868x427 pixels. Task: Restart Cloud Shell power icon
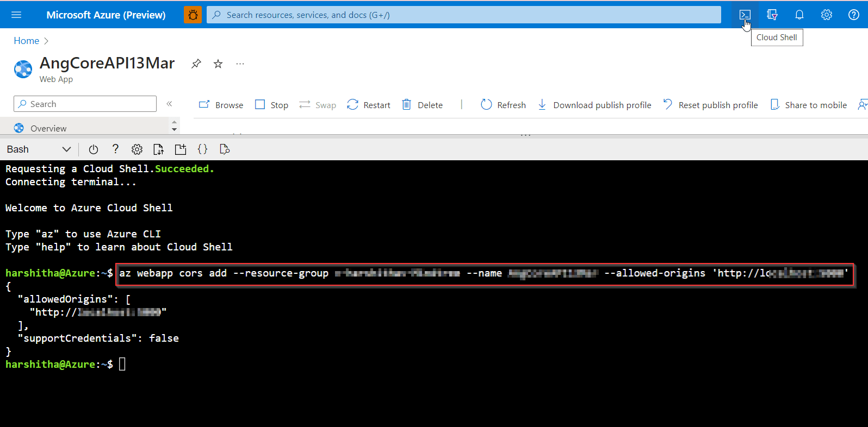[x=94, y=149]
